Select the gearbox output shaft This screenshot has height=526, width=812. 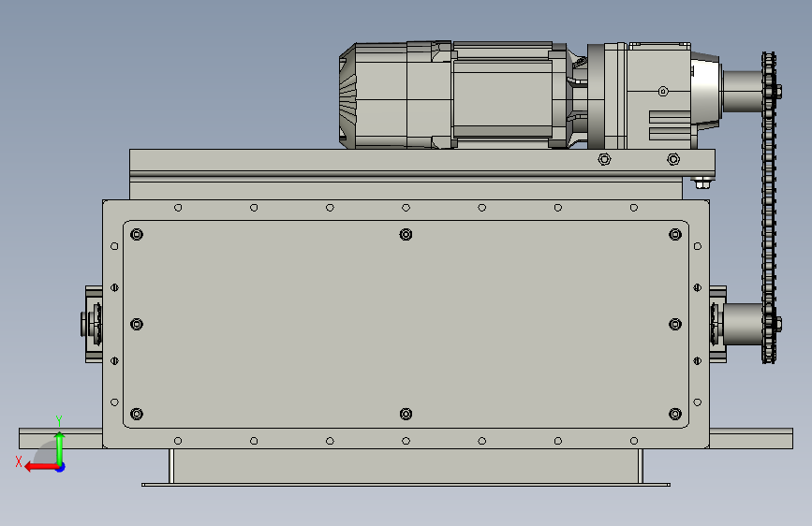coord(742,91)
